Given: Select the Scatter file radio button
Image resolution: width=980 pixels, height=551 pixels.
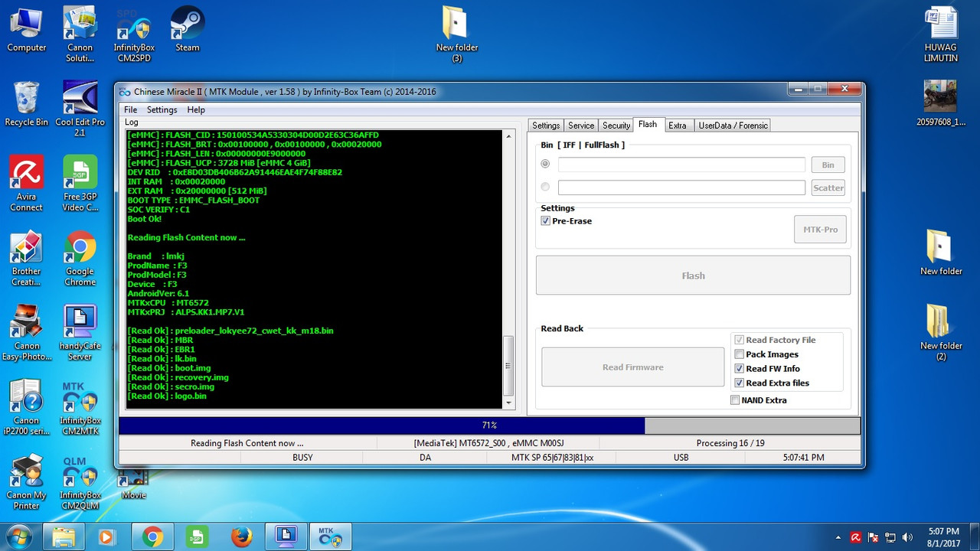Looking at the screenshot, I should point(545,187).
